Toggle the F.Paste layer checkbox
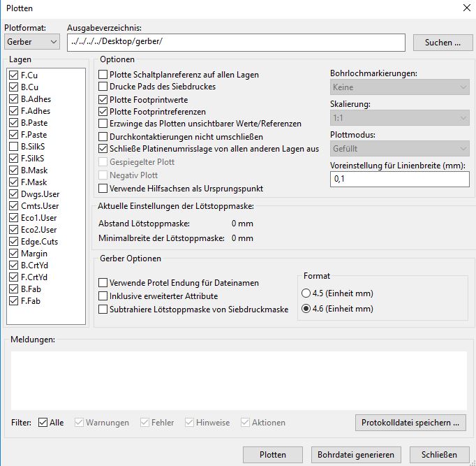Image resolution: width=476 pixels, height=466 pixels. coord(13,135)
